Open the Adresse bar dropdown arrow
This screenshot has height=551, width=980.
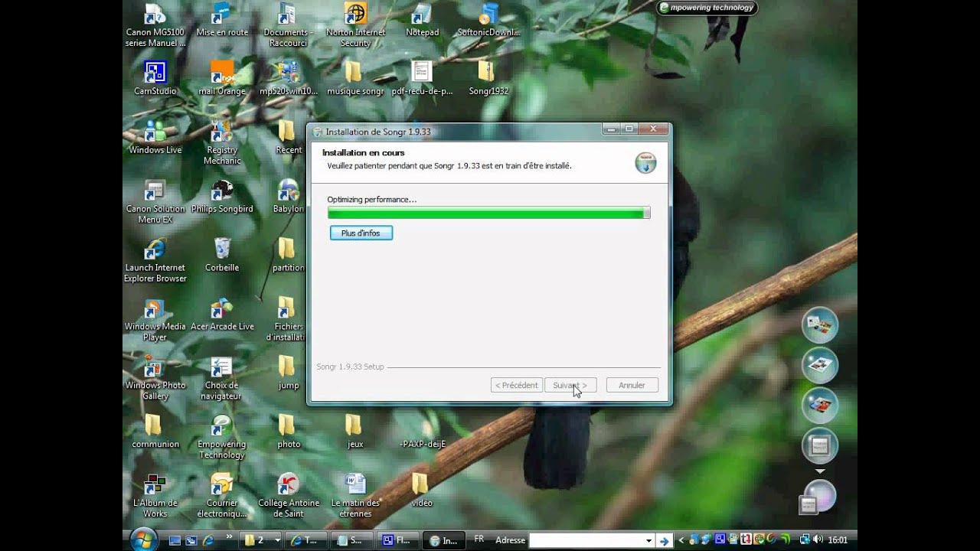pyautogui.click(x=648, y=540)
